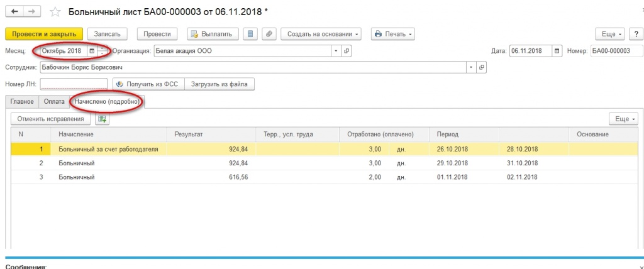Open the table's Еще menu
Screen dimensions: 644x269
click(623, 119)
